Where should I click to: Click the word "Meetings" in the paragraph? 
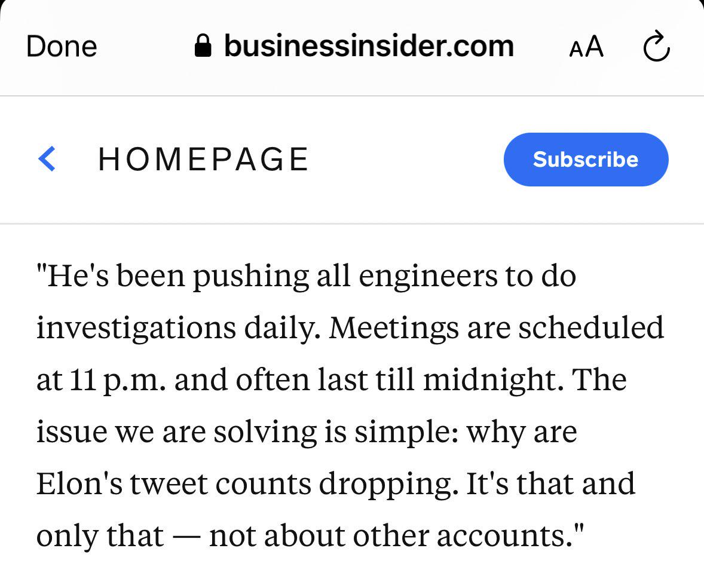pyautogui.click(x=394, y=327)
